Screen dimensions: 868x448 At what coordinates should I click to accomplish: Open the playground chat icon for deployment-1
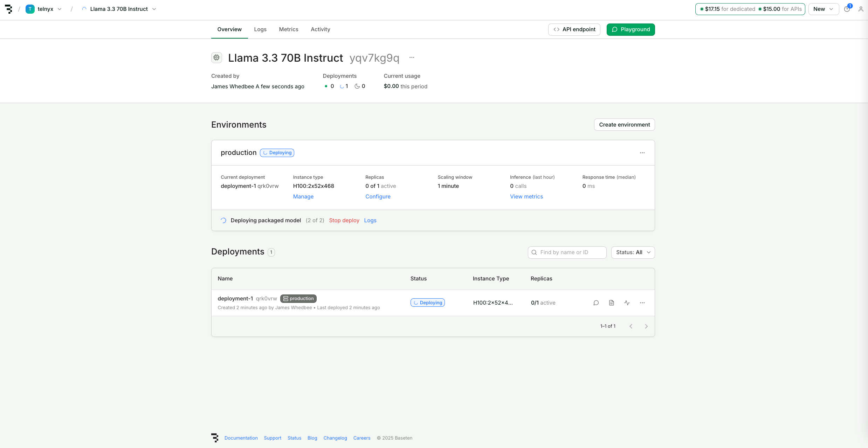coord(596,303)
